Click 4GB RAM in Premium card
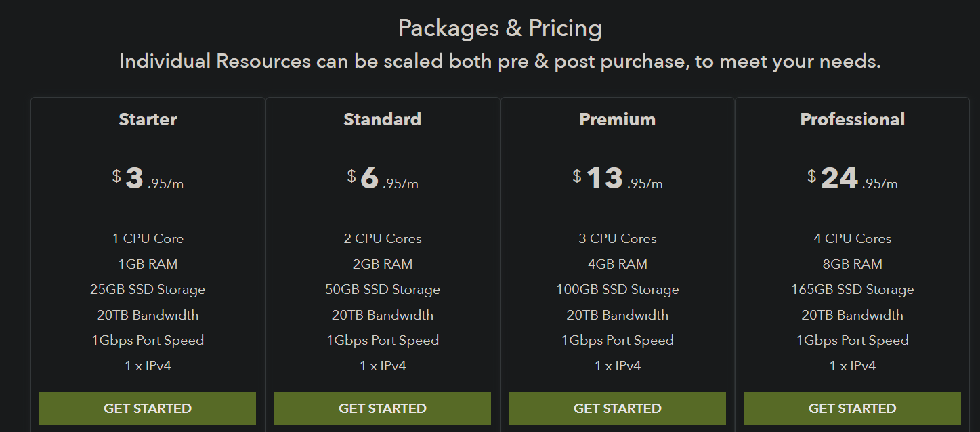This screenshot has height=432, width=980. 618,264
